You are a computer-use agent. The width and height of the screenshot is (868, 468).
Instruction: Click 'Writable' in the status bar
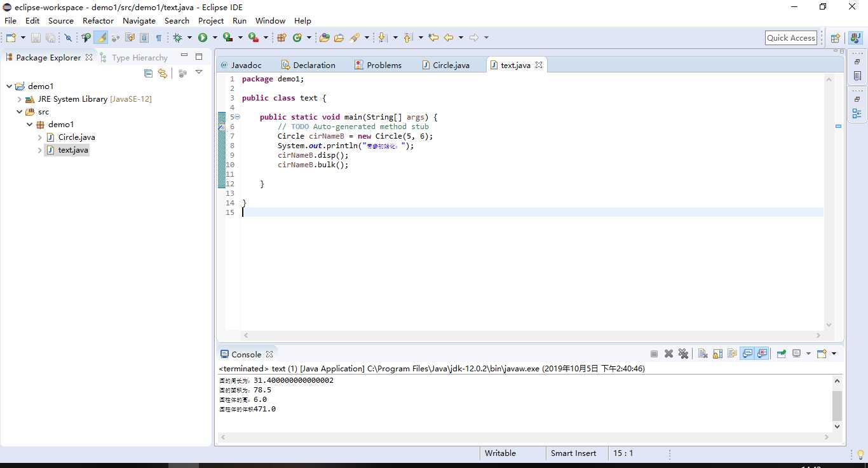click(500, 453)
